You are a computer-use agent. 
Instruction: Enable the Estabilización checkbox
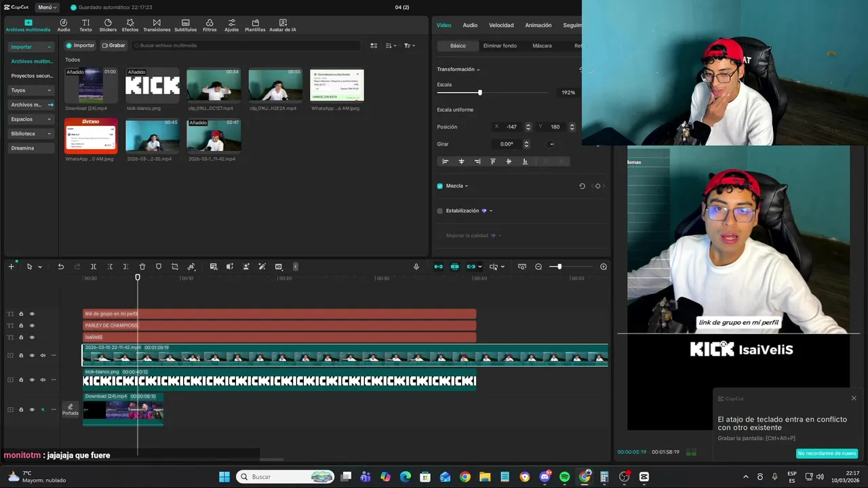pos(440,211)
